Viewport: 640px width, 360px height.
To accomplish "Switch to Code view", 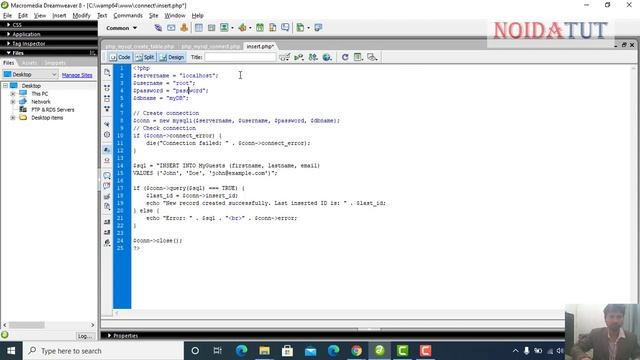I will point(120,57).
